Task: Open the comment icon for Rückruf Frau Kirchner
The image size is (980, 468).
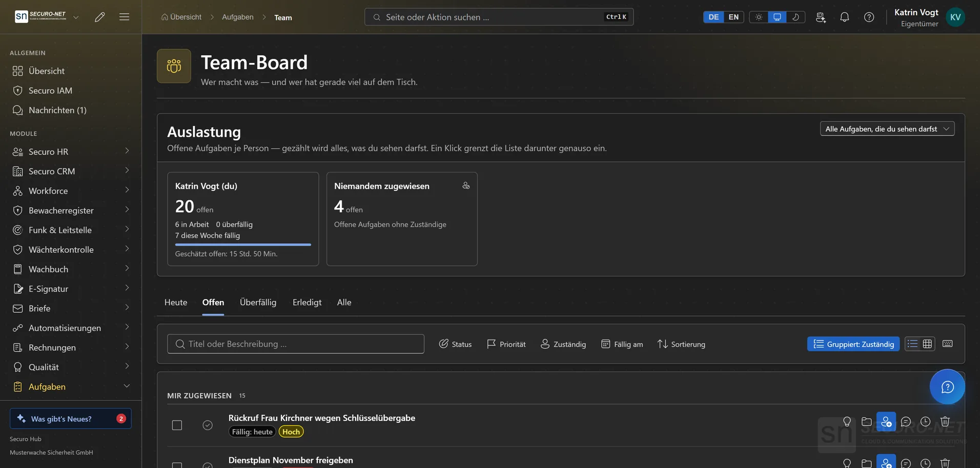Action: (906, 422)
